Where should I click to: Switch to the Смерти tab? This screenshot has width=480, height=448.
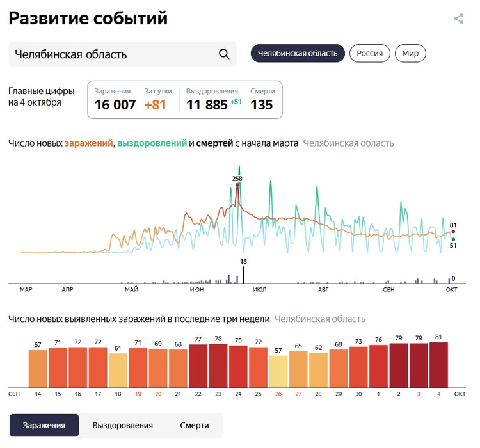194,425
